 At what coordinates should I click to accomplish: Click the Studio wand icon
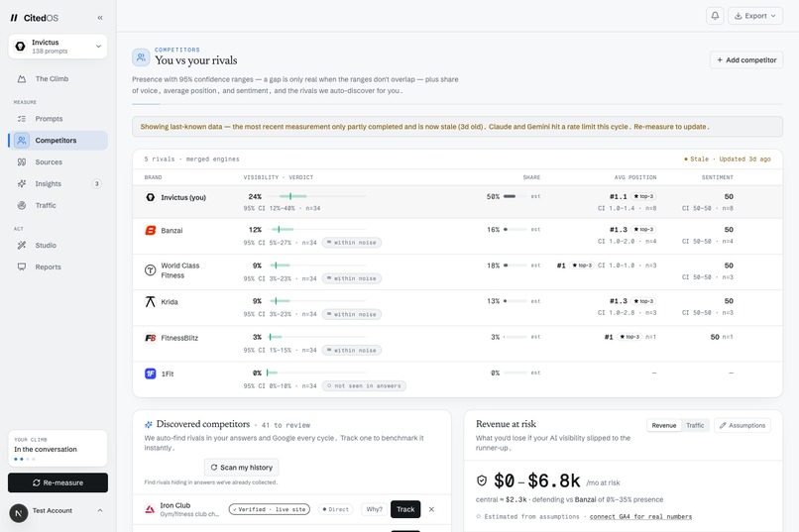pyautogui.click(x=22, y=246)
